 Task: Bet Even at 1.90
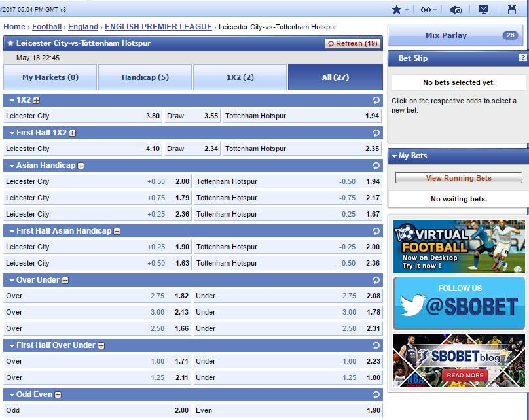click(x=288, y=411)
